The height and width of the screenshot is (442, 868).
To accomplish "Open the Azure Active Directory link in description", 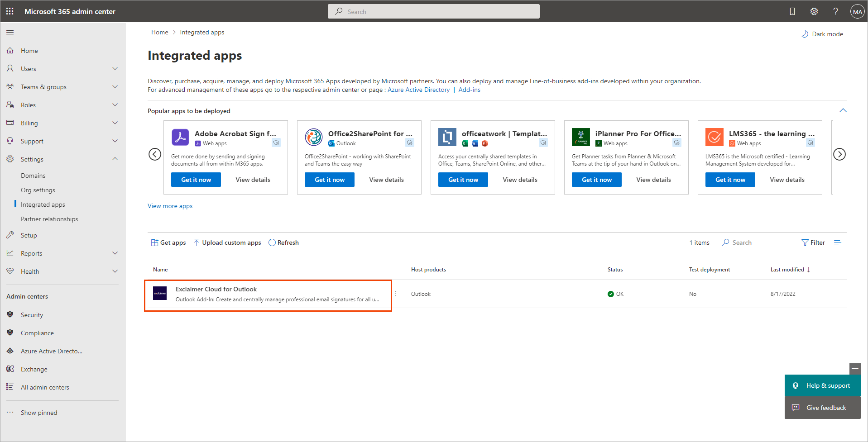I will tap(418, 90).
